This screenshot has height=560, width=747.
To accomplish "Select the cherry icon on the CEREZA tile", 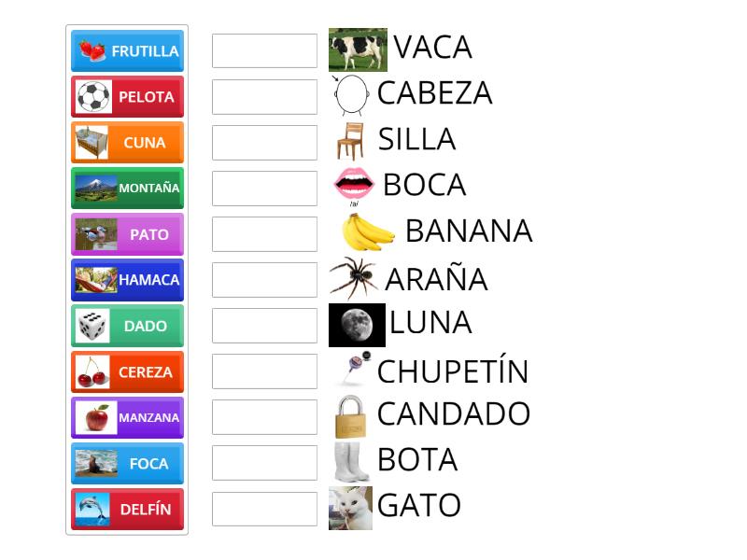I will click(x=92, y=371).
